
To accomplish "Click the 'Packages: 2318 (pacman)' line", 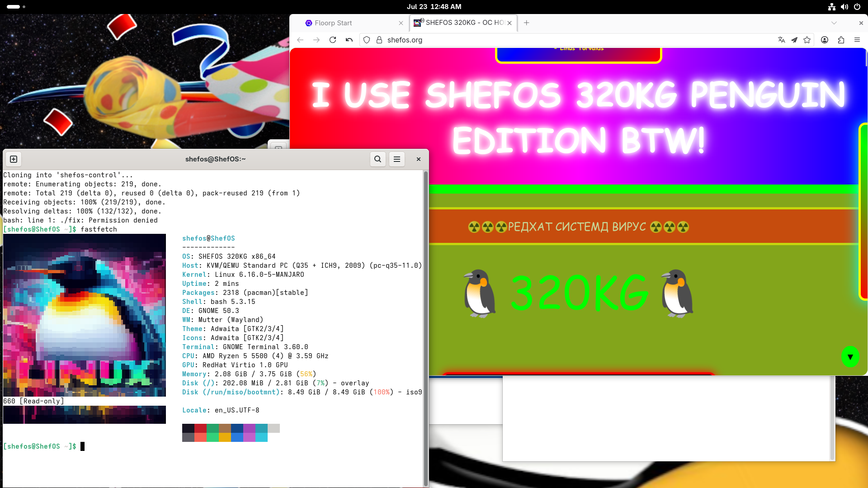I will pyautogui.click(x=245, y=293).
